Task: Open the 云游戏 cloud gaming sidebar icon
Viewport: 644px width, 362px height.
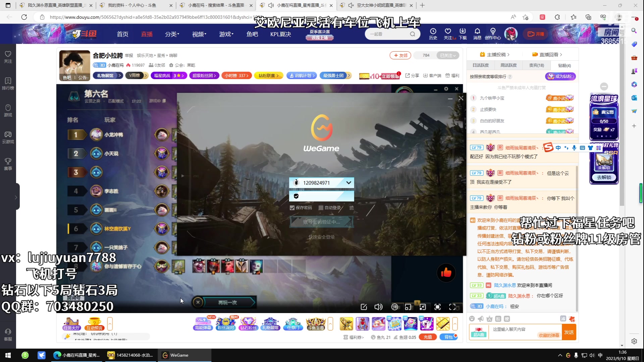Action: (x=8, y=137)
